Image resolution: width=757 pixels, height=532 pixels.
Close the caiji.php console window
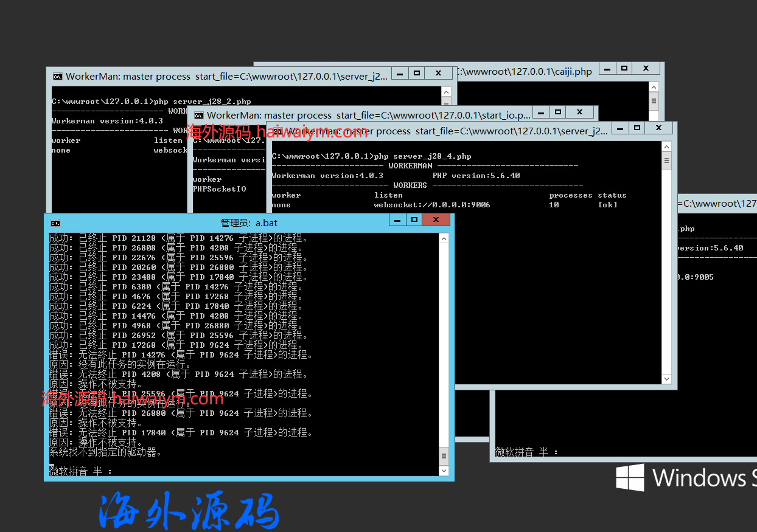[646, 69]
